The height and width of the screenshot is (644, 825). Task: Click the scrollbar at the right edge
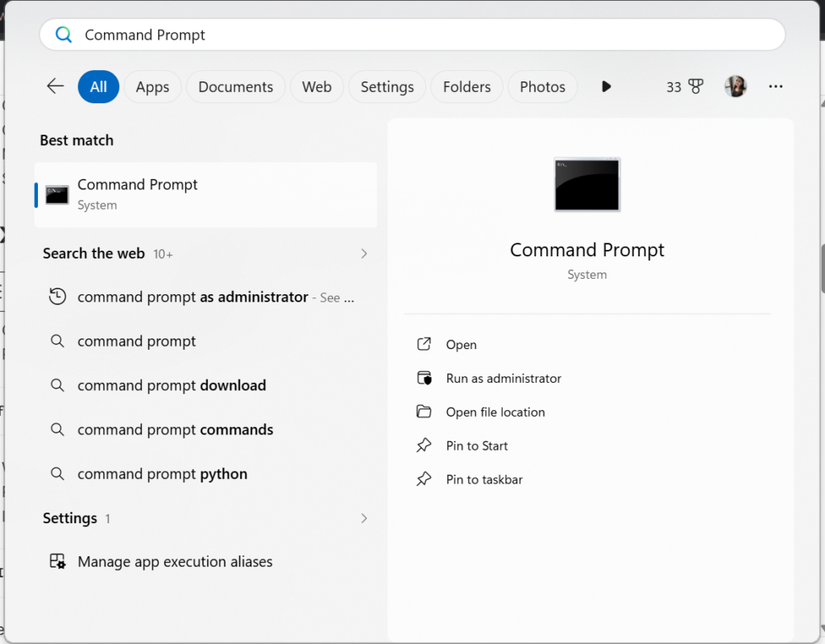coord(823,268)
